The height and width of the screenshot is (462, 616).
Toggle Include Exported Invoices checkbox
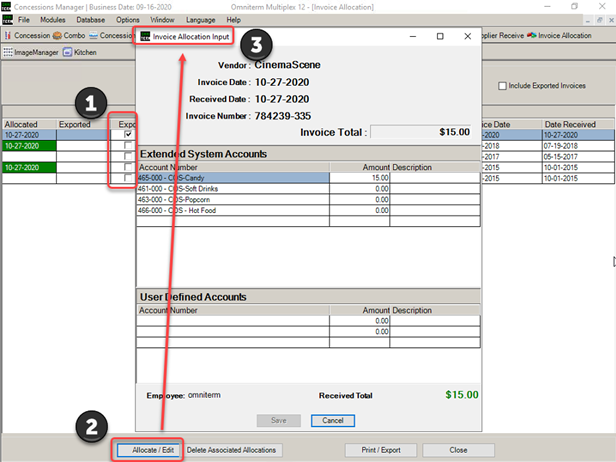[x=502, y=86]
